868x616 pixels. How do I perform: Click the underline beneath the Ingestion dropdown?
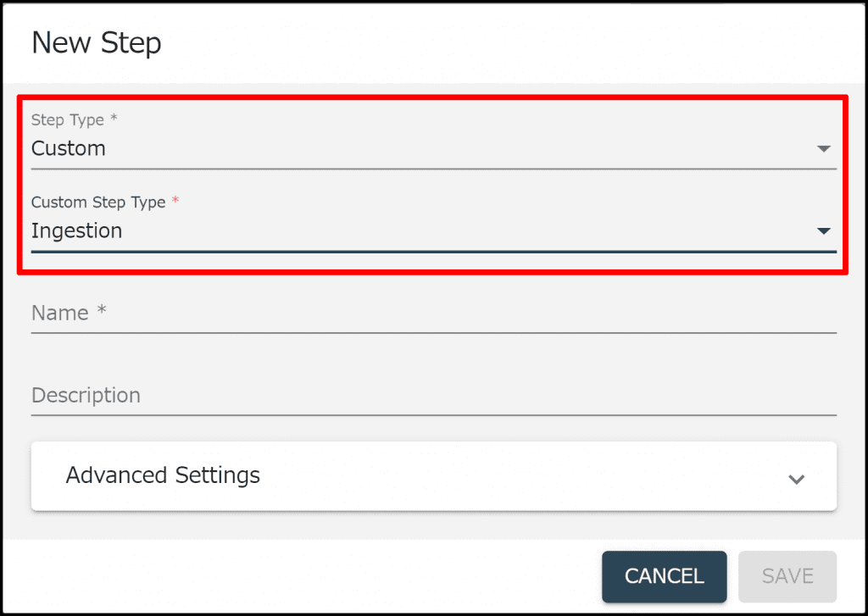tap(432, 251)
